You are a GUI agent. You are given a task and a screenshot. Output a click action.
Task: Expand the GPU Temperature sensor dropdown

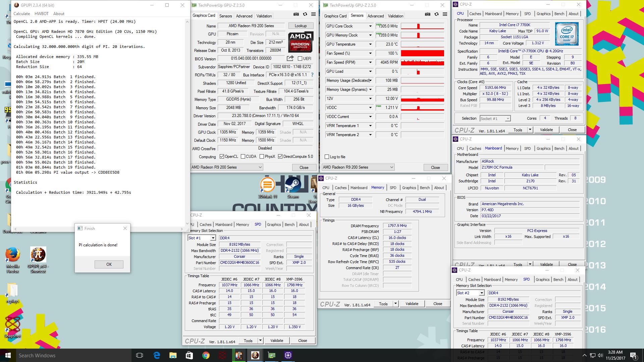[x=370, y=44]
